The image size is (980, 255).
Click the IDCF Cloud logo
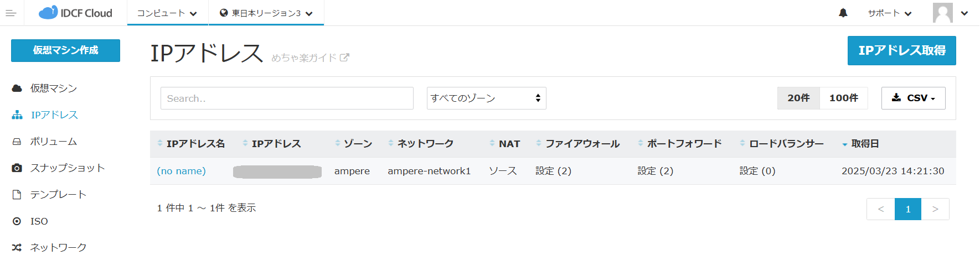click(75, 13)
